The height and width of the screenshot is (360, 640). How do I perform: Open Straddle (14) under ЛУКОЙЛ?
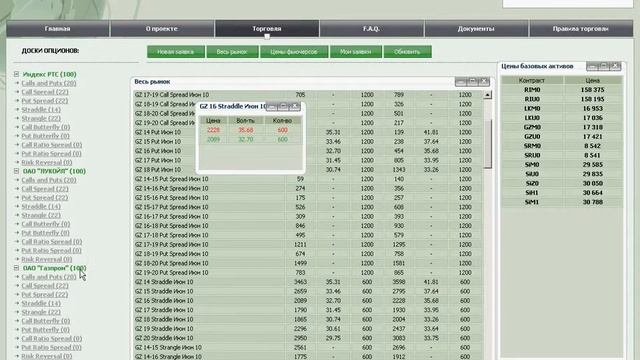(x=41, y=206)
